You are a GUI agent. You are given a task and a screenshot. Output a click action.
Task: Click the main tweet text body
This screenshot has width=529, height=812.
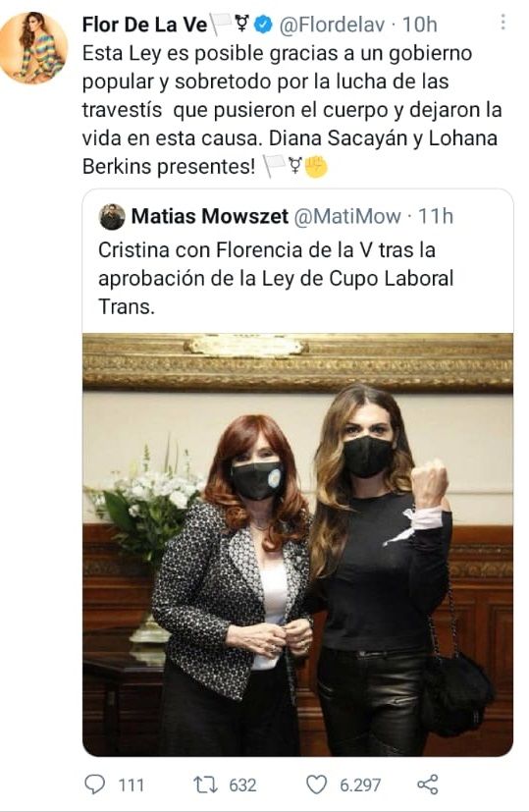(x=292, y=110)
